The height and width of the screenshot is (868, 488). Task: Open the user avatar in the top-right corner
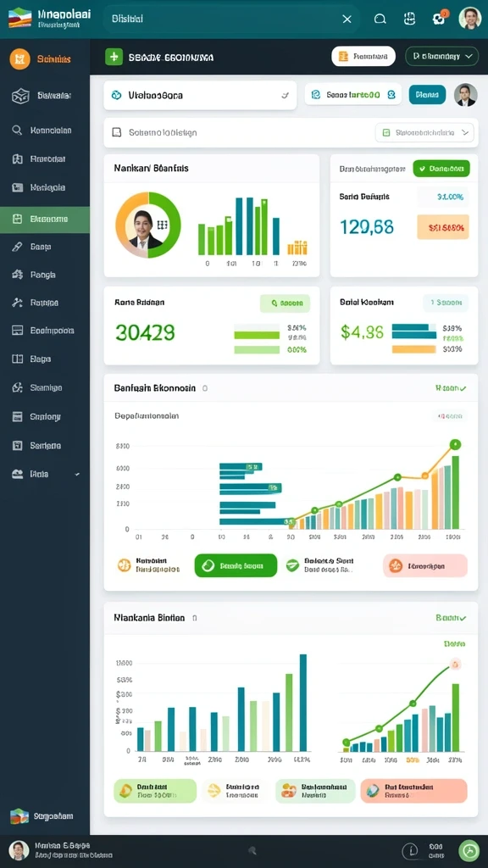coord(469,19)
